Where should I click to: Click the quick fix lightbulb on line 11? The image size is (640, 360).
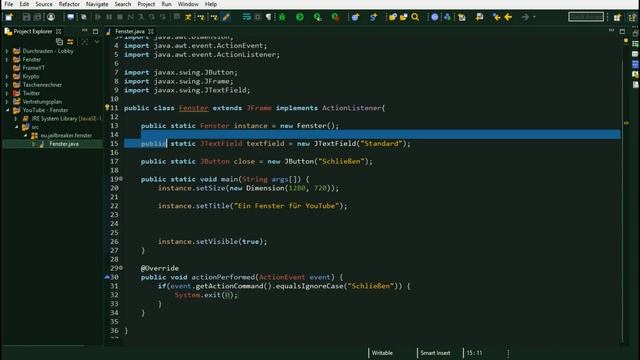[x=107, y=108]
